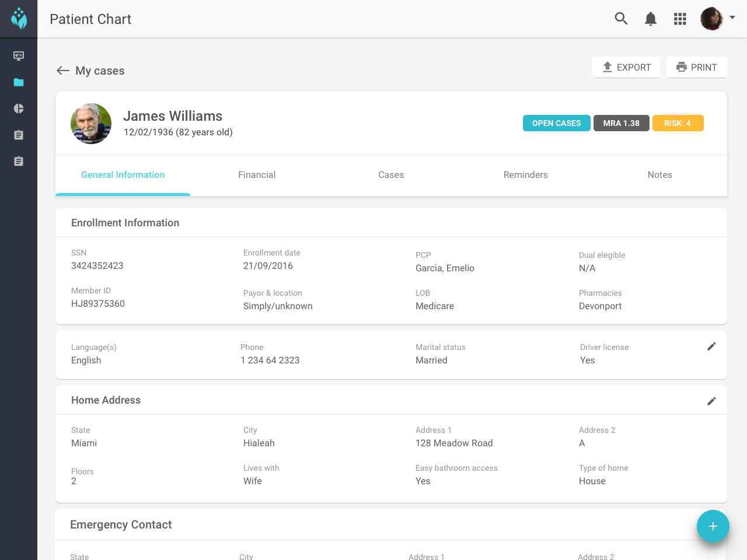This screenshot has height=560, width=747.
Task: Open the pie chart reports icon
Action: tap(19, 108)
